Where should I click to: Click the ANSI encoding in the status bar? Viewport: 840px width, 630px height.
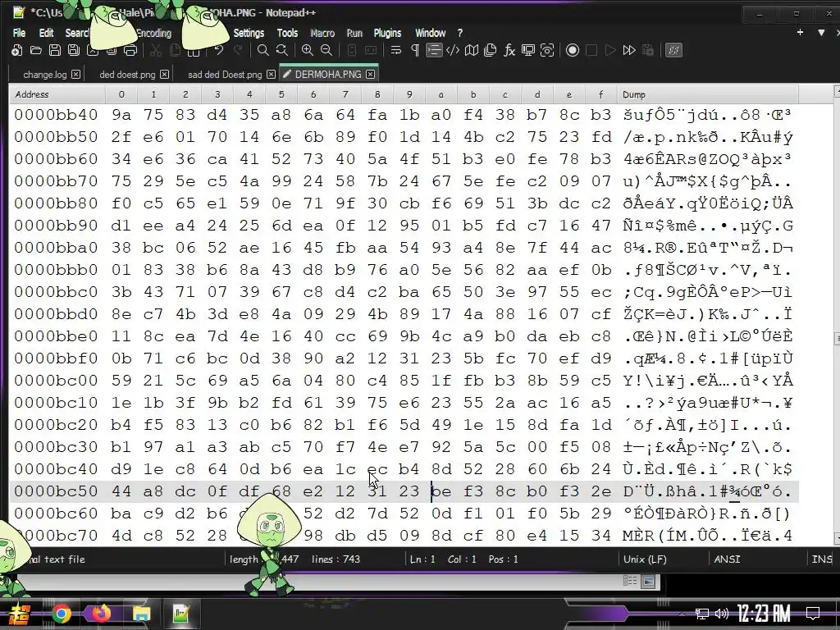[727, 559]
